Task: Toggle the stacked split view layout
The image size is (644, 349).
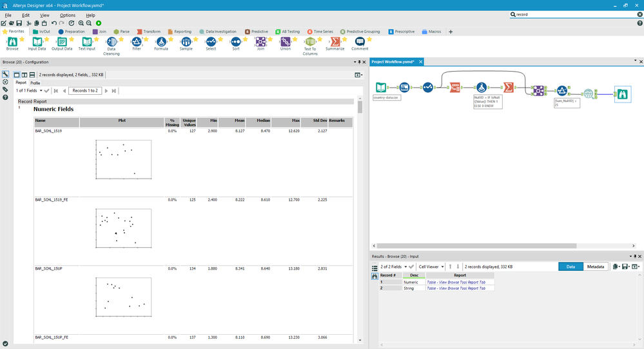Action: [x=32, y=75]
